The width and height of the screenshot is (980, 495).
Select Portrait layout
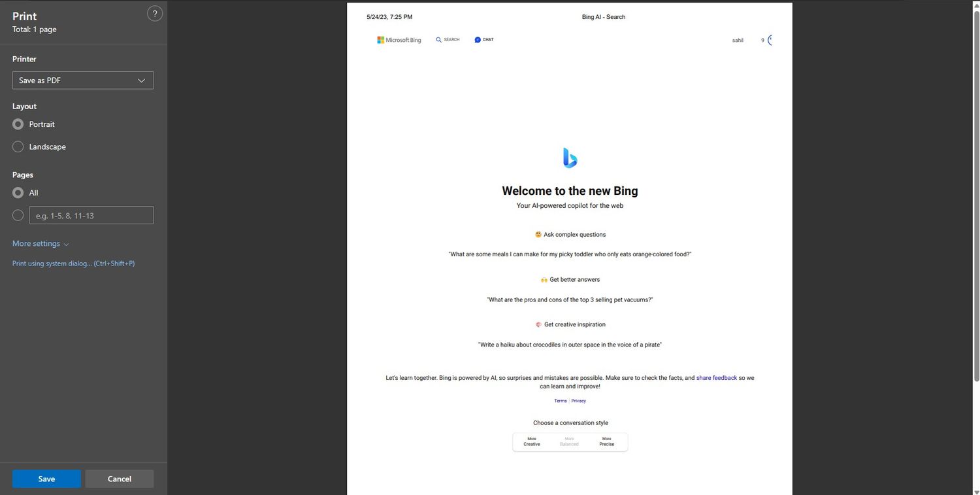click(x=18, y=124)
